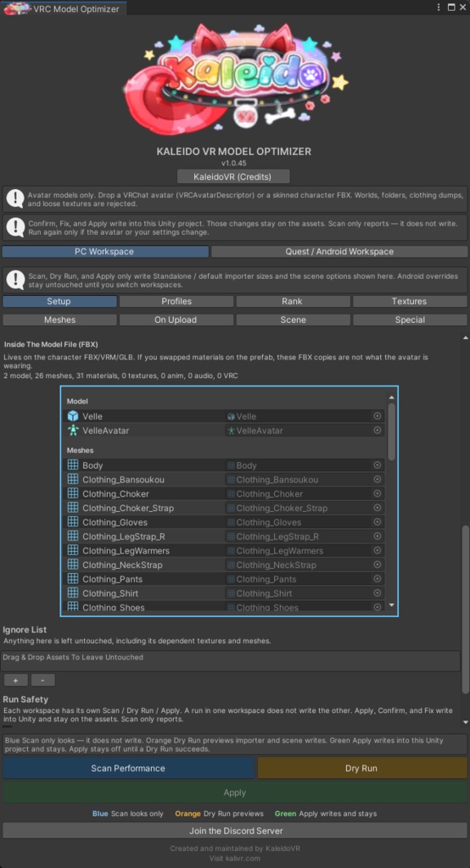Image resolution: width=470 pixels, height=868 pixels.
Task: Join the Discord Server
Action: (235, 831)
